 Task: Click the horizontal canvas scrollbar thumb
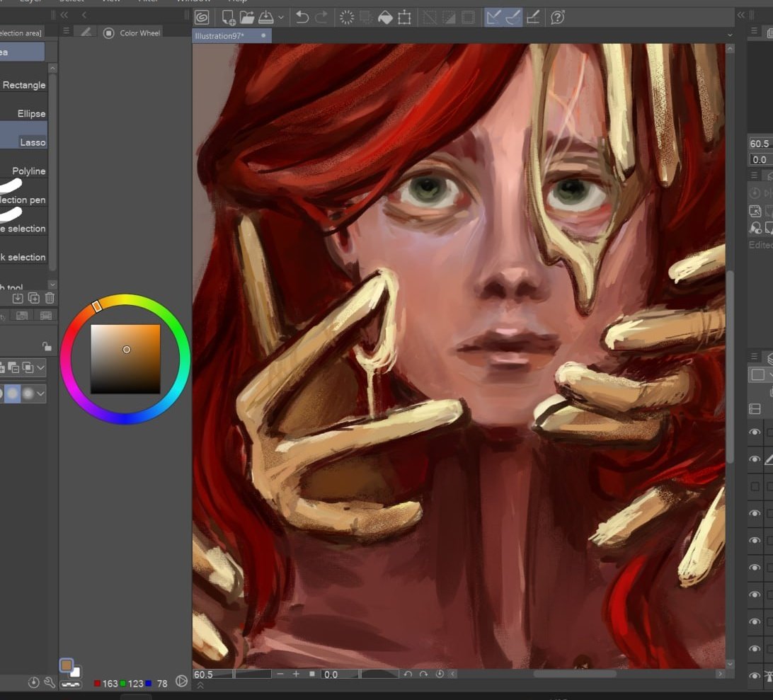575,674
